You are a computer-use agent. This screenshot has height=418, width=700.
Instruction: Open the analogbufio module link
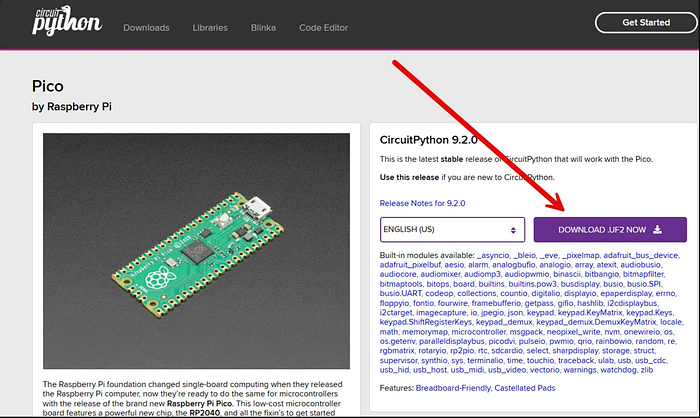tap(513, 265)
